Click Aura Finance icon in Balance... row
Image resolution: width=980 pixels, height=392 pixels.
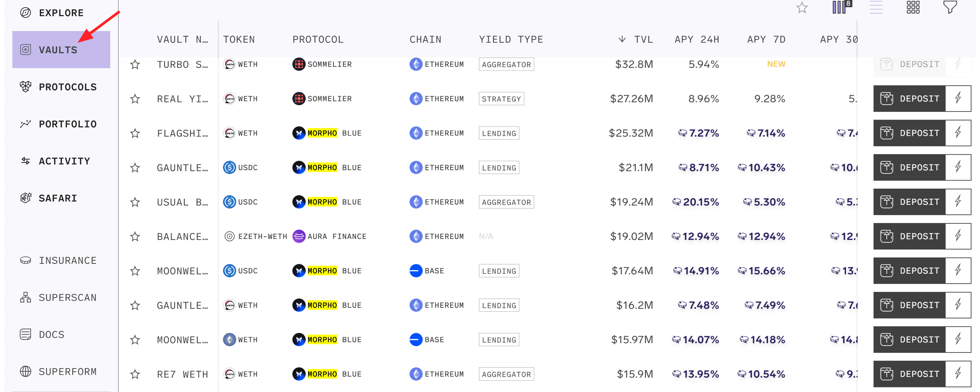(x=299, y=236)
